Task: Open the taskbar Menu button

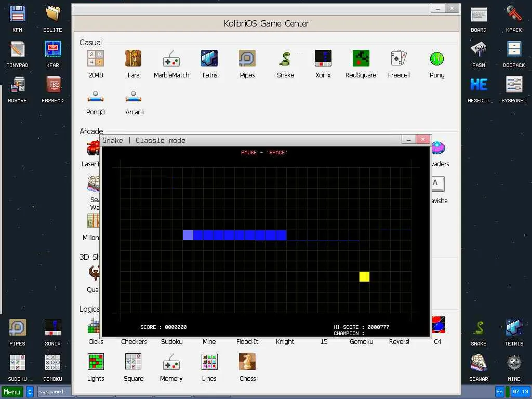Action: [12, 392]
